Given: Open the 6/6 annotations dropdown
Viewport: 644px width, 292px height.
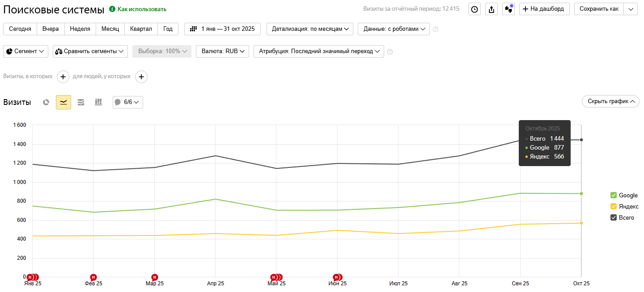Looking at the screenshot, I should tap(128, 102).
